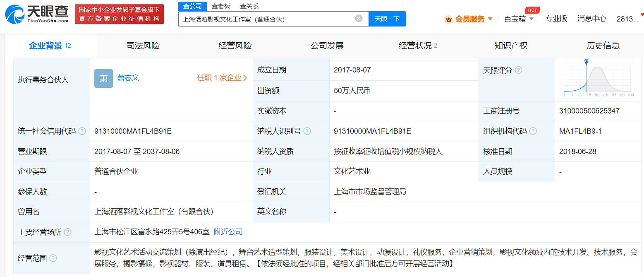Image resolution: width=644 pixels, height=277 pixels.
Task: Select the 核准日期 value 2018-06-28
Action: click(578, 152)
